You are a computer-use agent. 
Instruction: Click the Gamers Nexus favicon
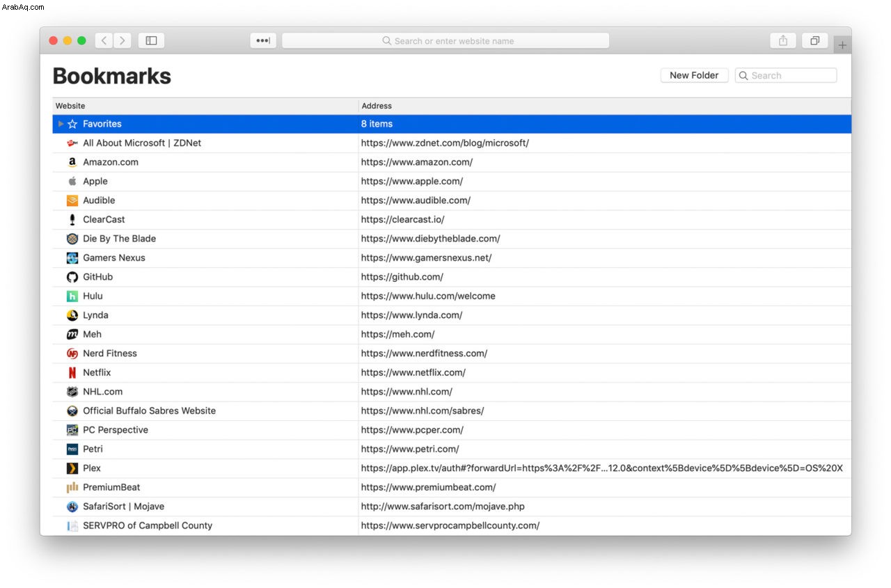[72, 258]
